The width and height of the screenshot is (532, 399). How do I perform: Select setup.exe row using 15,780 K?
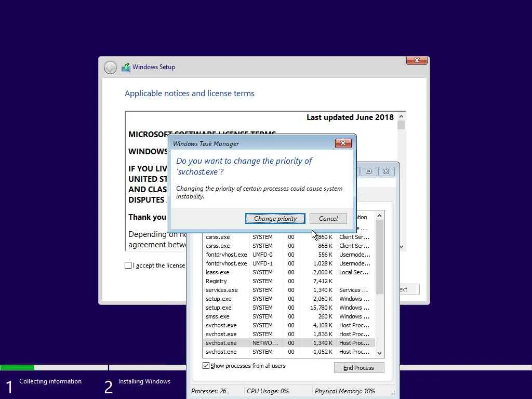(x=289, y=308)
